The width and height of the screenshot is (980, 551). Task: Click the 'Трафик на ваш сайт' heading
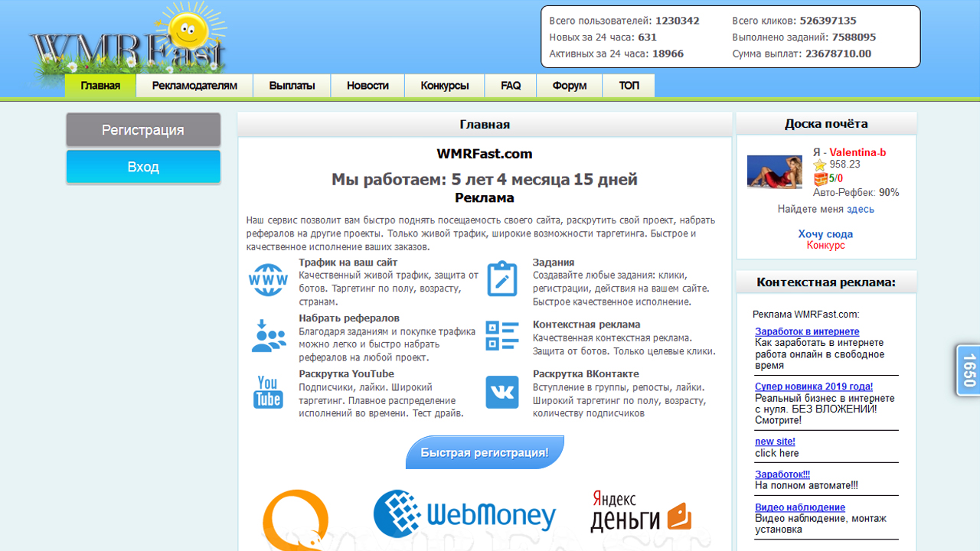click(348, 262)
